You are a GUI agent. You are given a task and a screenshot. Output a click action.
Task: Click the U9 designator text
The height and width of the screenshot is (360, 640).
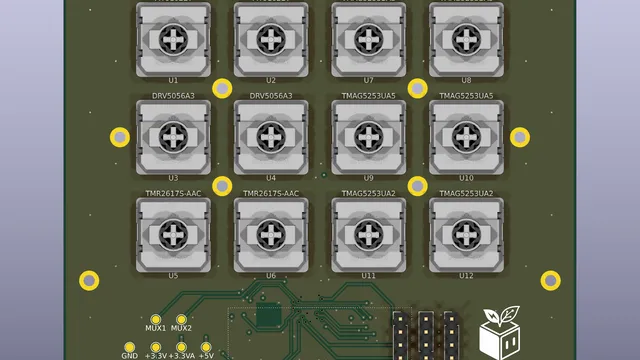pos(369,178)
